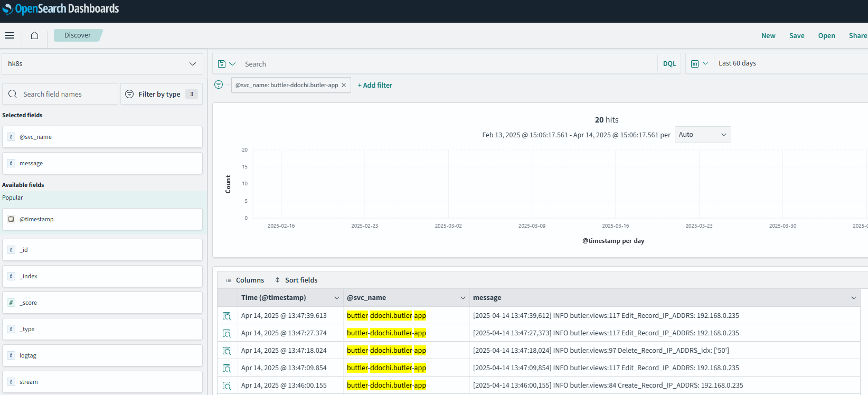Click the filter options circle icon
Image resolution: width=868 pixels, height=395 pixels.
(x=219, y=84)
